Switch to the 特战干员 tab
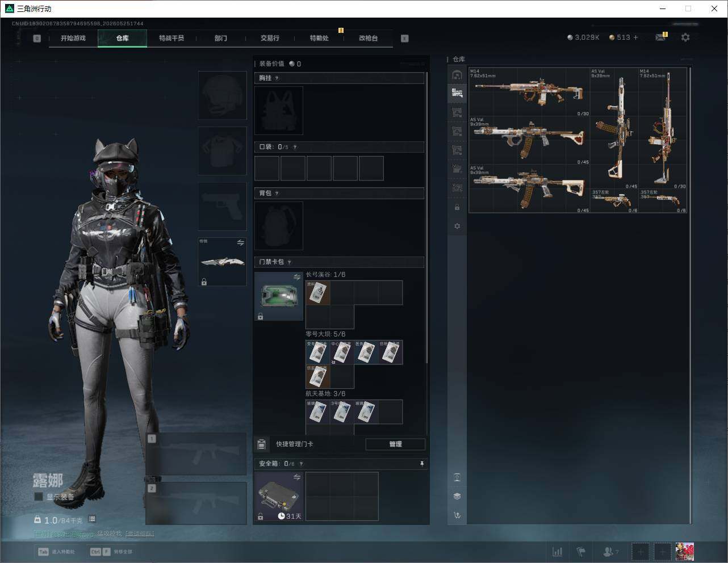The width and height of the screenshot is (728, 563). [171, 38]
